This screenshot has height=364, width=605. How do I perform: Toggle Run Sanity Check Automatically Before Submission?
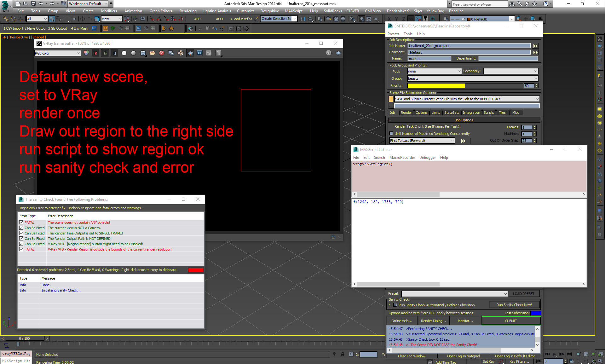[x=395, y=305]
